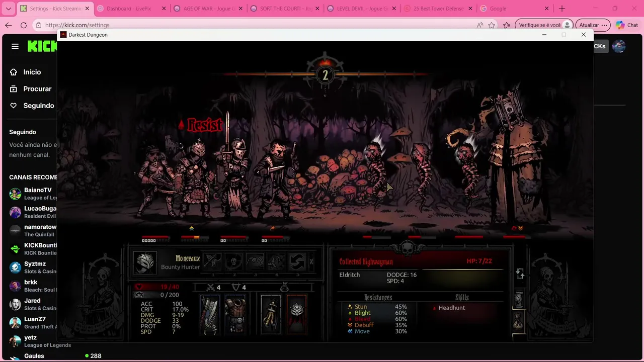Select the fourth caltrops combat skill
Image resolution: width=644 pixels, height=362 pixels.
click(x=276, y=261)
